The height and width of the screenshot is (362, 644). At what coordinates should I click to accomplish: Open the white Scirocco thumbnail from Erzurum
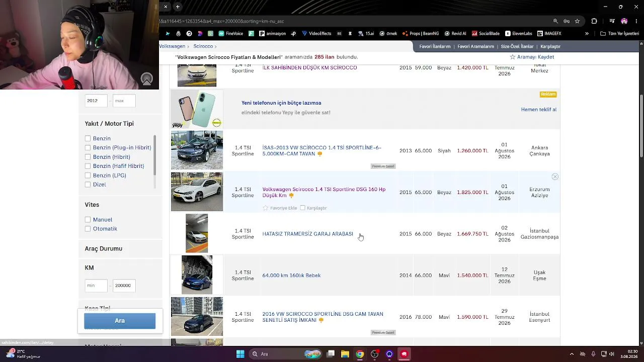197,192
